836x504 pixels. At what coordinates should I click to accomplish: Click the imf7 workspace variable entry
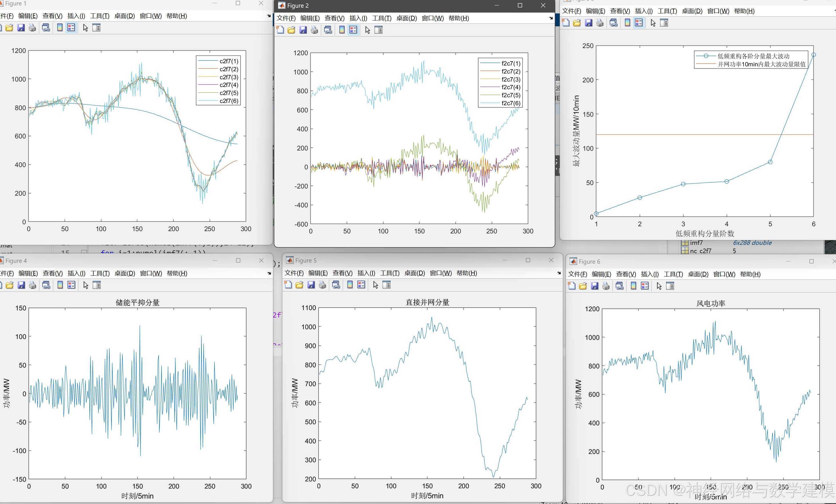[696, 243]
